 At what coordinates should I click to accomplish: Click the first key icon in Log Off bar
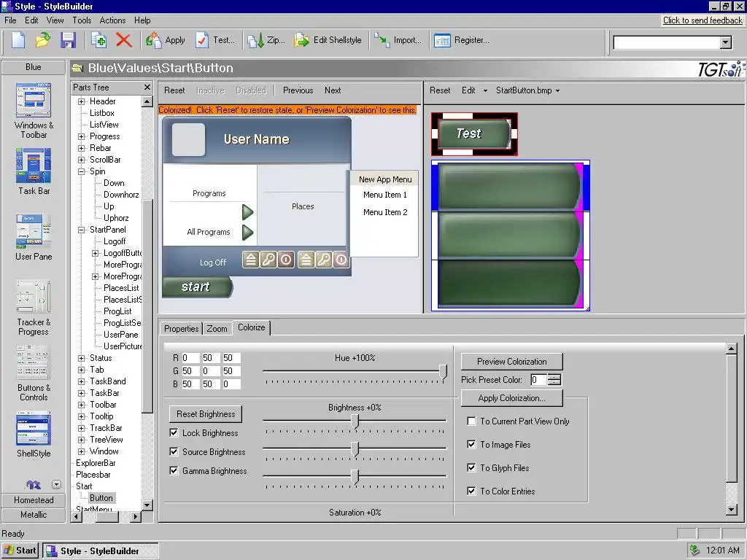point(268,260)
